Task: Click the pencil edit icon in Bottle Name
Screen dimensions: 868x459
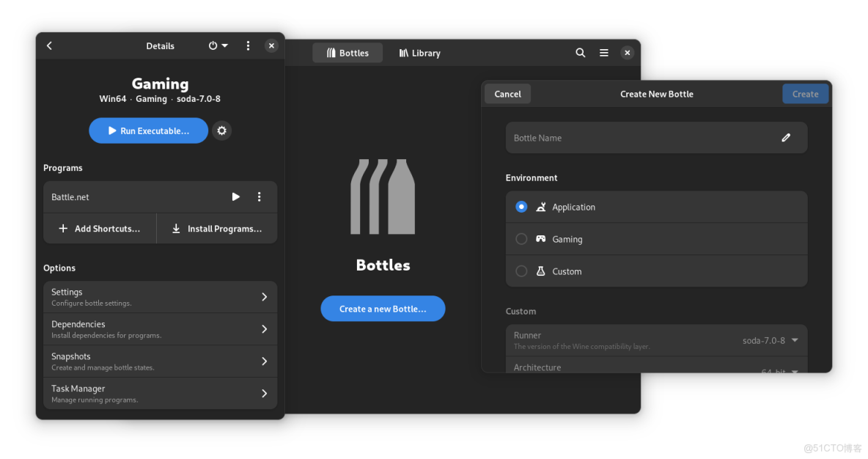Action: 786,138
